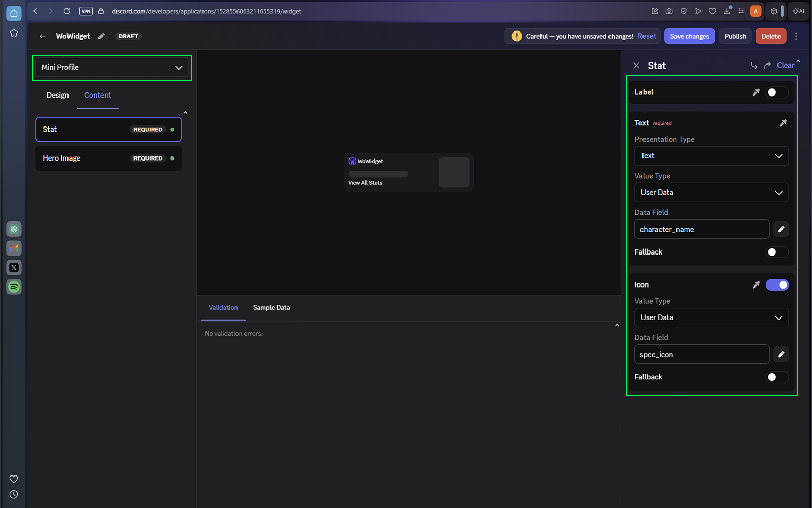Disable the Icon toggle
The height and width of the screenshot is (508, 812).
click(x=777, y=285)
